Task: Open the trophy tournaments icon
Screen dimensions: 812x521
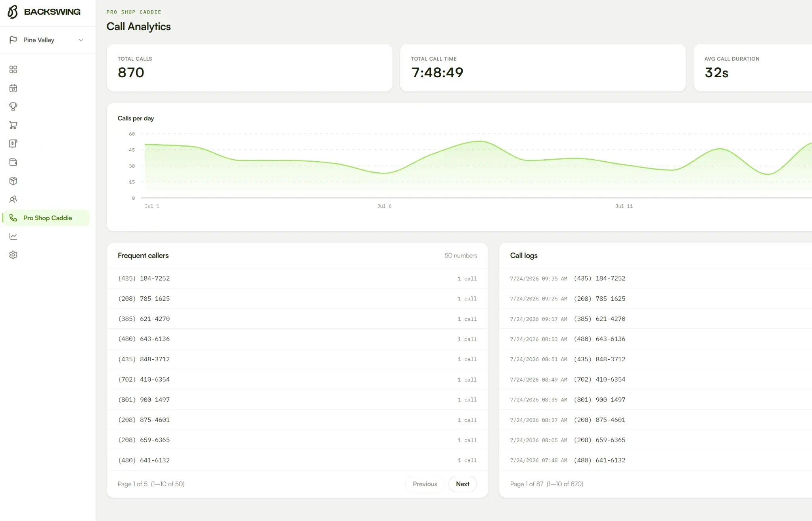Action: pyautogui.click(x=13, y=107)
